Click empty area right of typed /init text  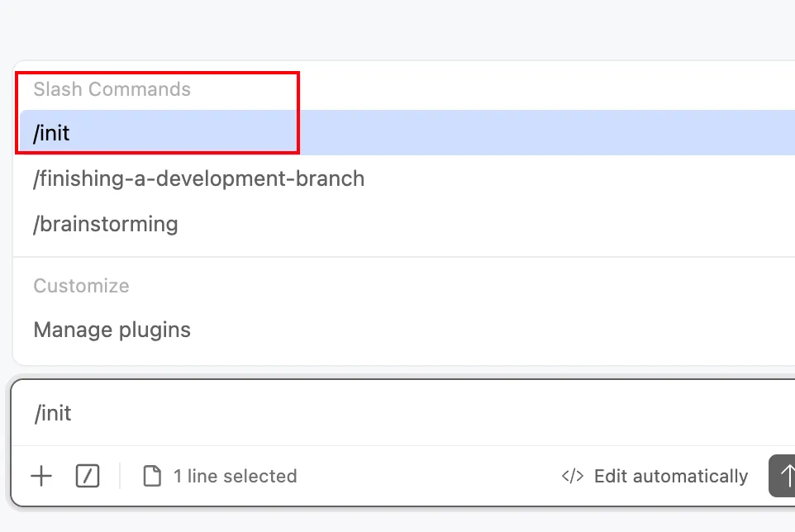coord(413,413)
